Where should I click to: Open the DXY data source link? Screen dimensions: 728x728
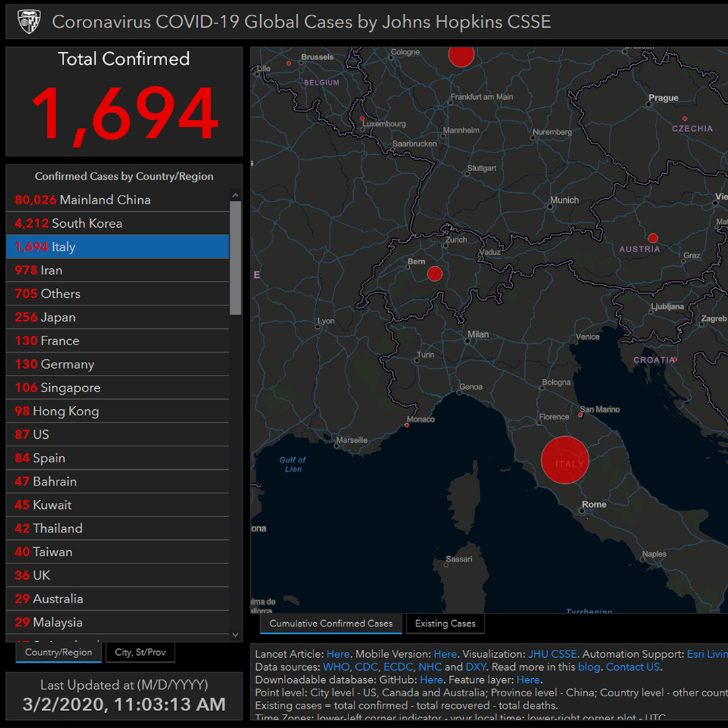(476, 667)
